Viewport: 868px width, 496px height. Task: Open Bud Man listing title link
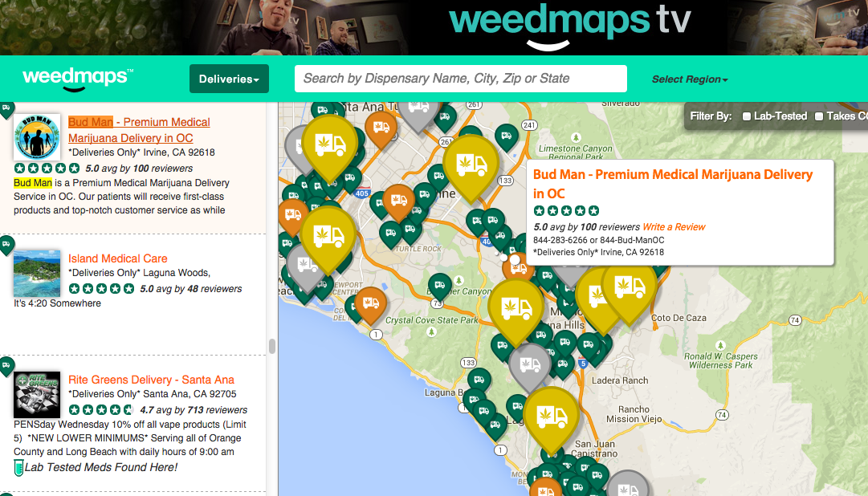[139, 130]
